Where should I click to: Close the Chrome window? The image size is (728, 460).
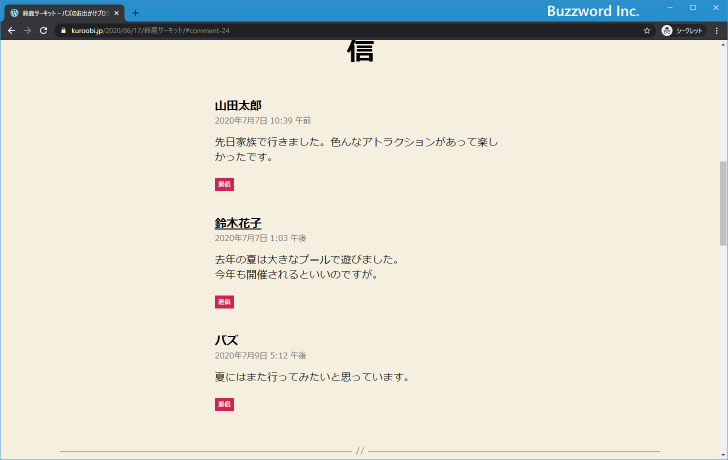(x=715, y=7)
